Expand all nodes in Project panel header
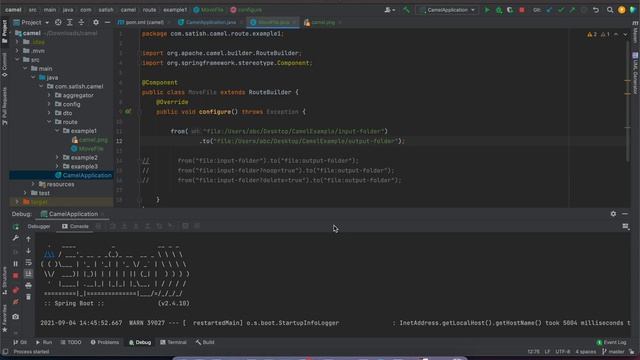The image size is (640, 360). tap(70, 22)
